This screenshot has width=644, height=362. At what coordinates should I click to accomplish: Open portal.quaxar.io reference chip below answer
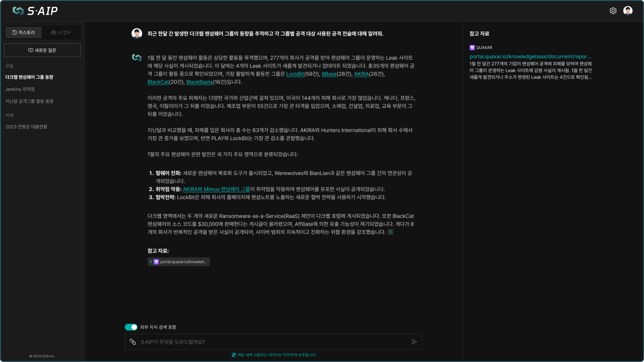[x=179, y=262]
